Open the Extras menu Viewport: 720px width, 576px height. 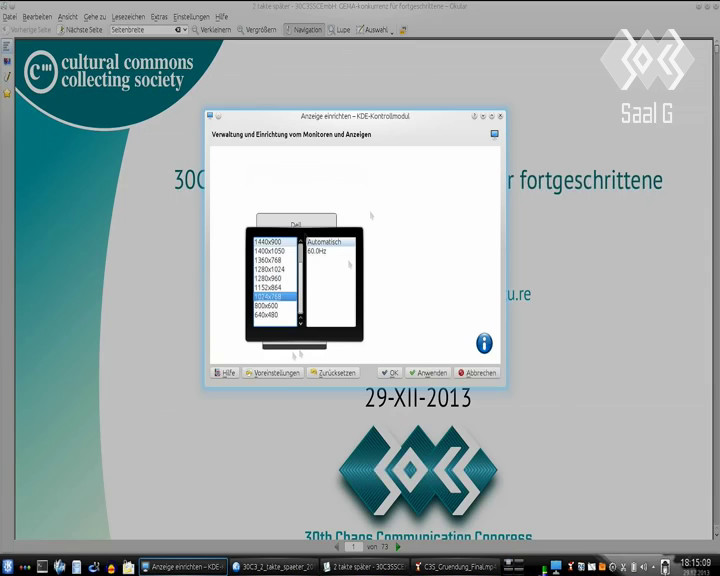click(x=159, y=17)
